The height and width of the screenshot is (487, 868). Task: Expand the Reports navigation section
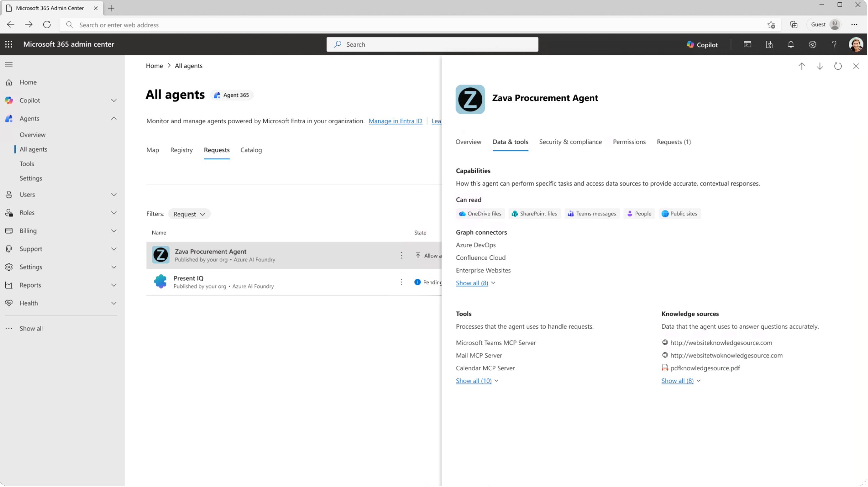pyautogui.click(x=114, y=285)
